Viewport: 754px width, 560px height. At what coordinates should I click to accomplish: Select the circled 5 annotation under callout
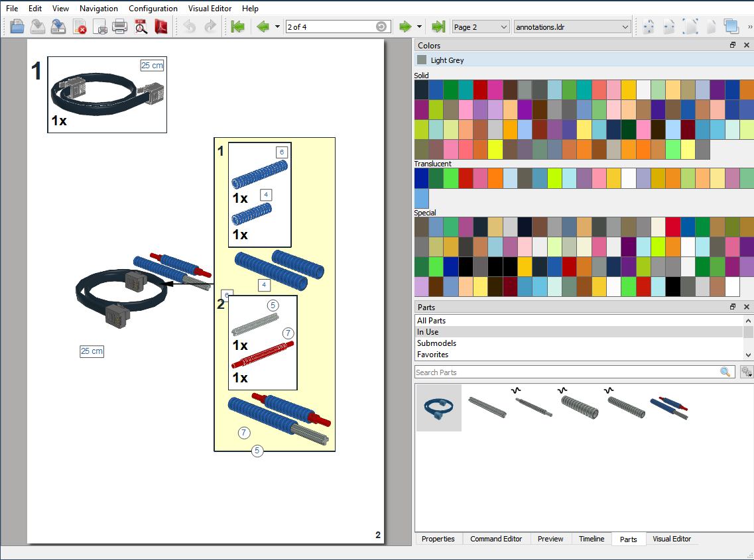pyautogui.click(x=257, y=451)
